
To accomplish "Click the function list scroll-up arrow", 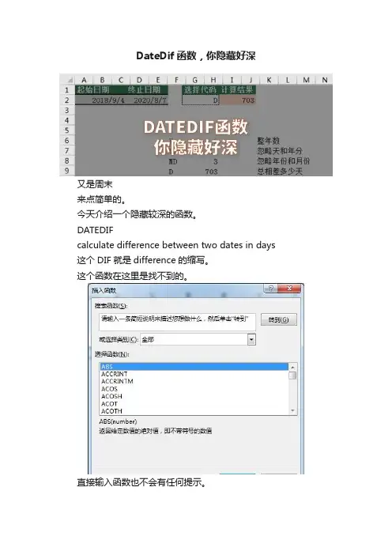I will pyautogui.click(x=292, y=367).
